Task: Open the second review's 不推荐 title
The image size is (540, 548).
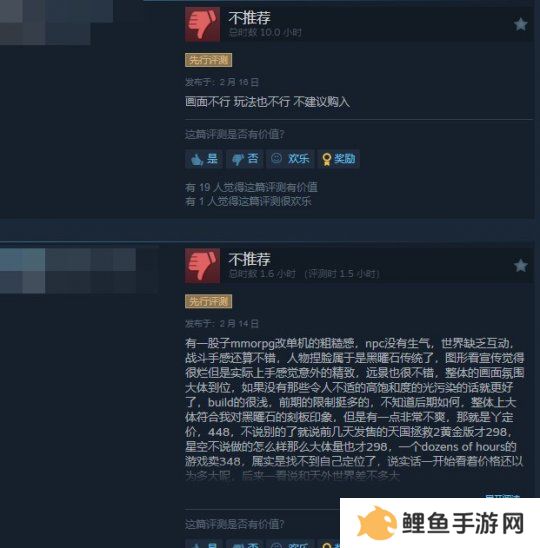Action: click(x=250, y=259)
